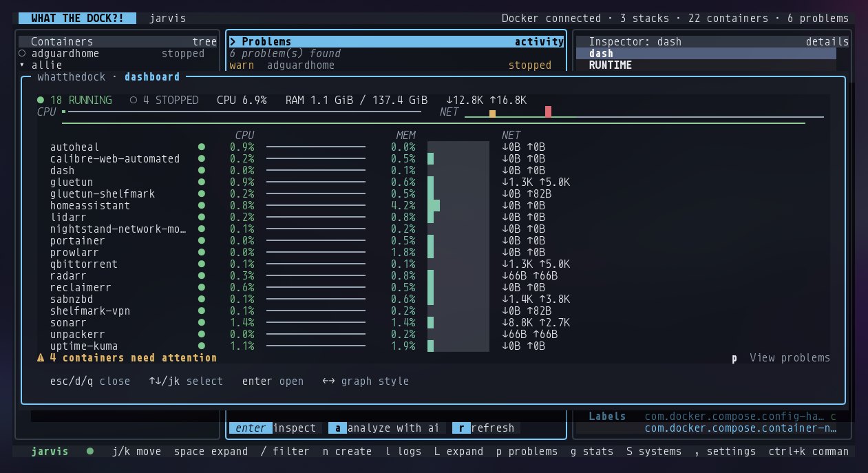Expand the Problems panel header arrow
This screenshot has height=473, width=868.
(233, 42)
